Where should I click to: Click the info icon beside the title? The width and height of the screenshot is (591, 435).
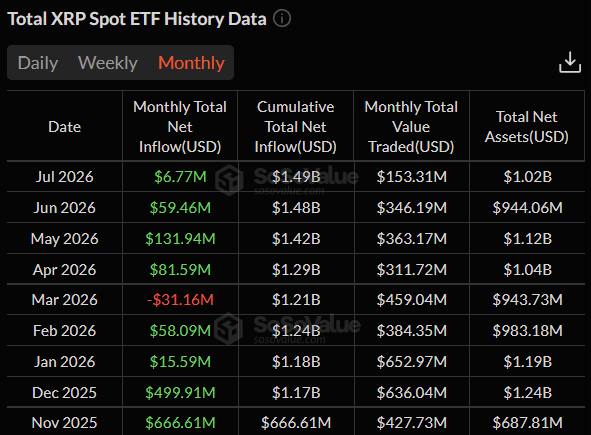tap(282, 18)
